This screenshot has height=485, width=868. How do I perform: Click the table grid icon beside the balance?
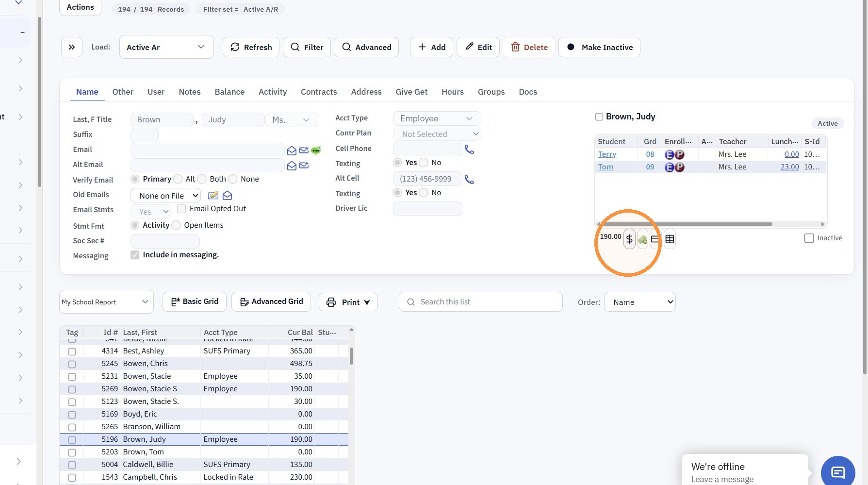tap(670, 239)
